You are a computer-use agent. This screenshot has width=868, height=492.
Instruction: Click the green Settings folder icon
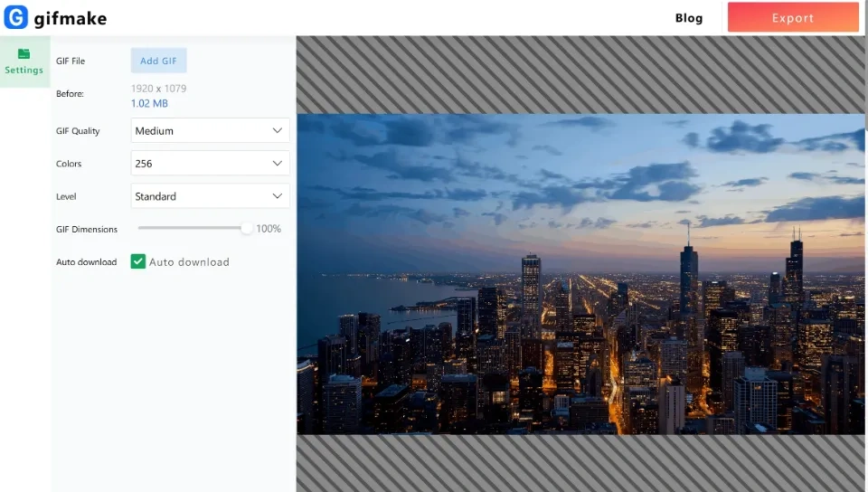pyautogui.click(x=24, y=53)
